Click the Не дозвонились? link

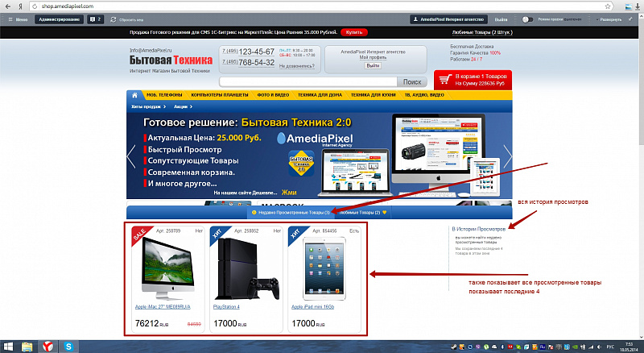(297, 66)
